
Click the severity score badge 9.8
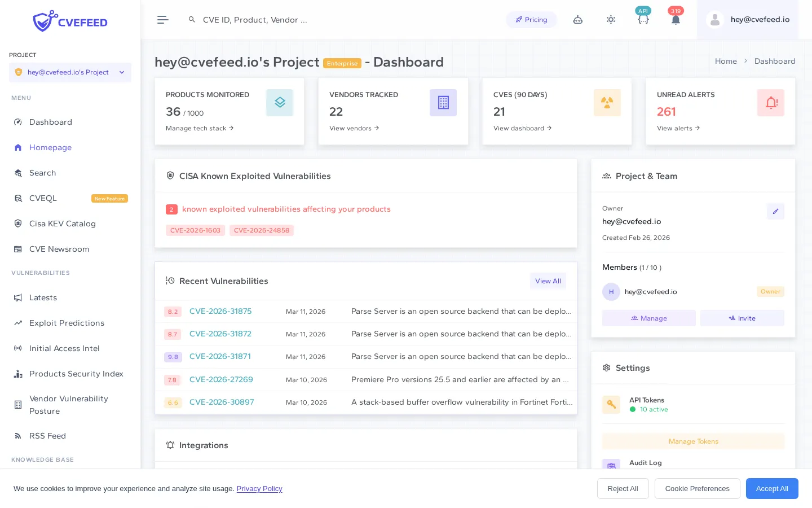coord(173,357)
